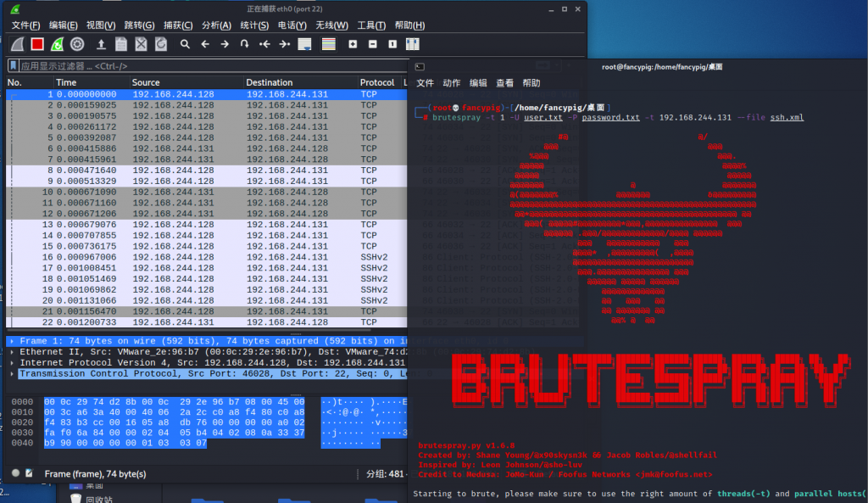Screen dimensions: 868x503
Task: Click the display filter input field
Action: pyautogui.click(x=213, y=66)
